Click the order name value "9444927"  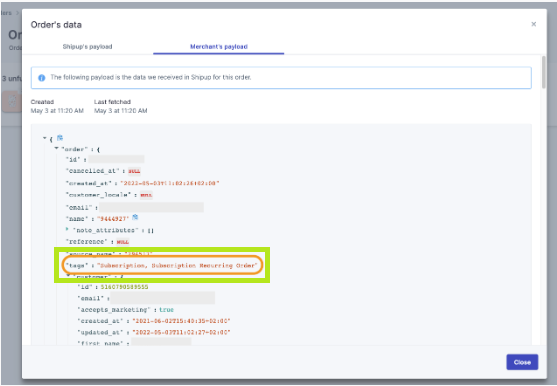113,219
